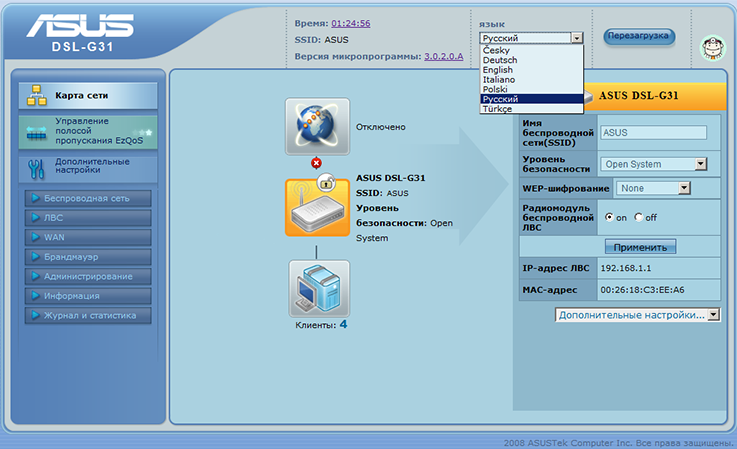Select radio module 'on' option
Screen dimensions: 737x449
click(609, 217)
